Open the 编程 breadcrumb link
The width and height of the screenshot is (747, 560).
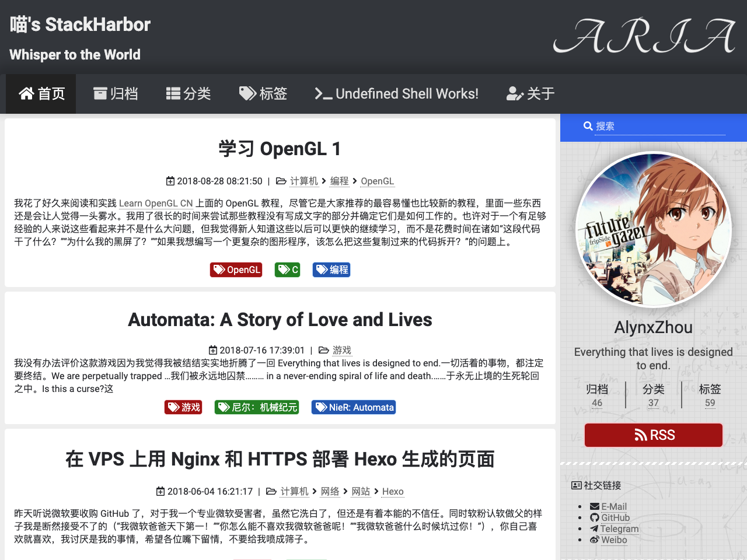pos(339,181)
